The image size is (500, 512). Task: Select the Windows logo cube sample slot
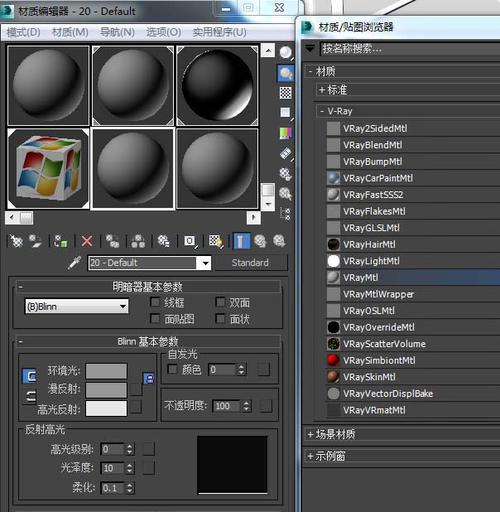(x=48, y=169)
